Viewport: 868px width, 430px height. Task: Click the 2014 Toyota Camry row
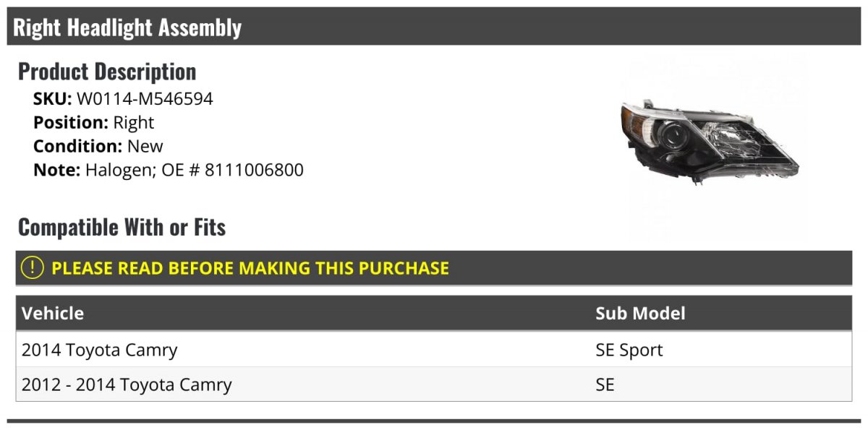tap(434, 350)
